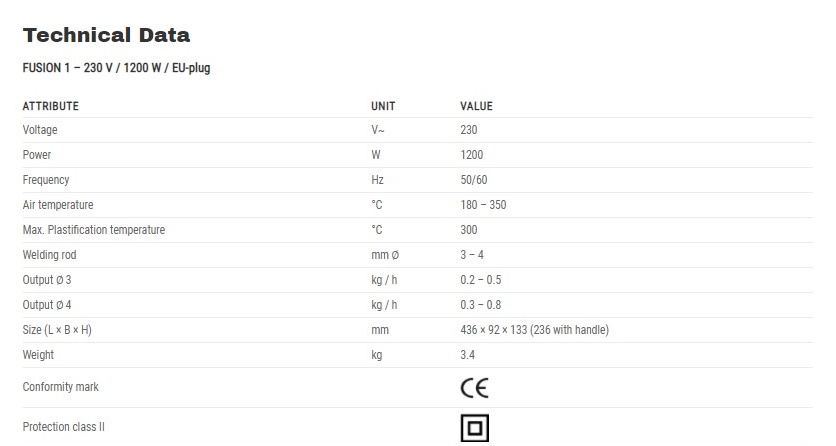This screenshot has width=836, height=446.
Task: Click the Air temperature value 180 – 350
Action: tap(484, 205)
